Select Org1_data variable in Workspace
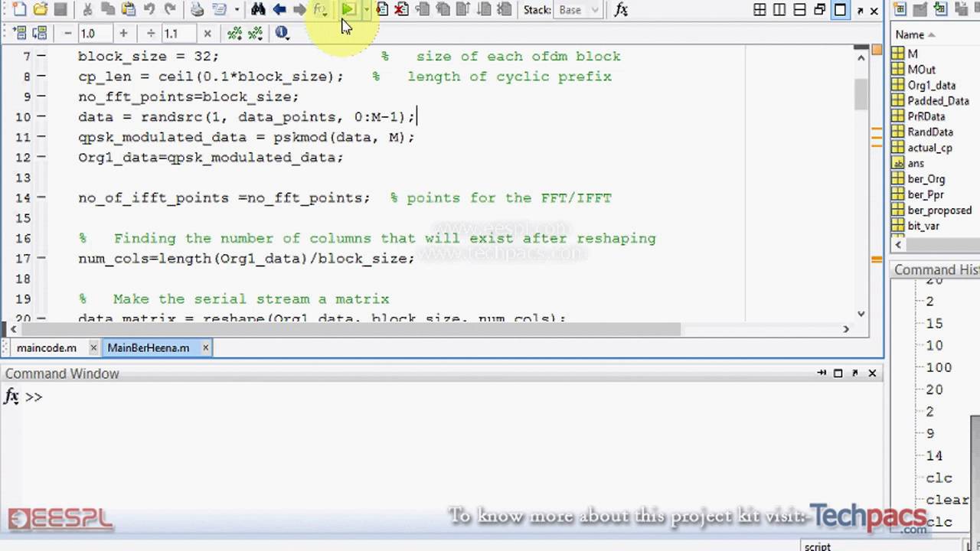This screenshot has height=551, width=980. point(931,85)
